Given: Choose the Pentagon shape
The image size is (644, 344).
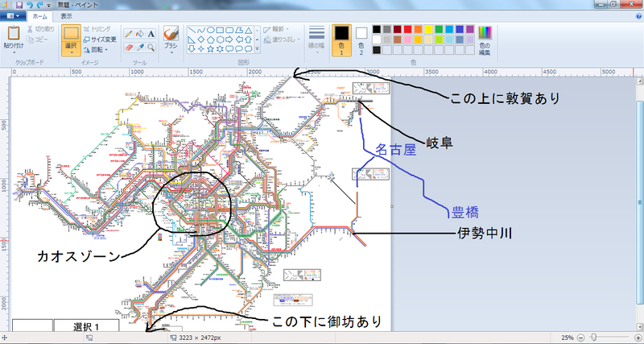Looking at the screenshot, I should (x=211, y=39).
